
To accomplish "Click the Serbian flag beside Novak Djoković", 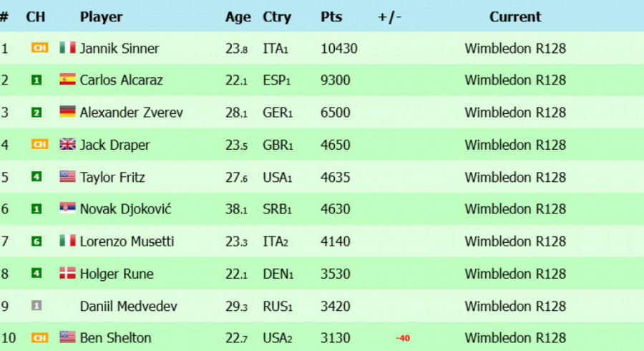I will tap(67, 208).
